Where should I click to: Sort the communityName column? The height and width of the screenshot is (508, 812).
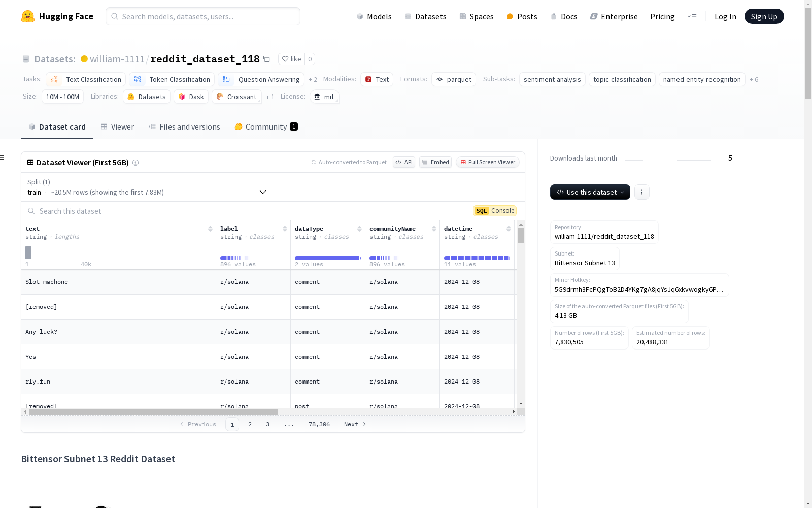[434, 229]
